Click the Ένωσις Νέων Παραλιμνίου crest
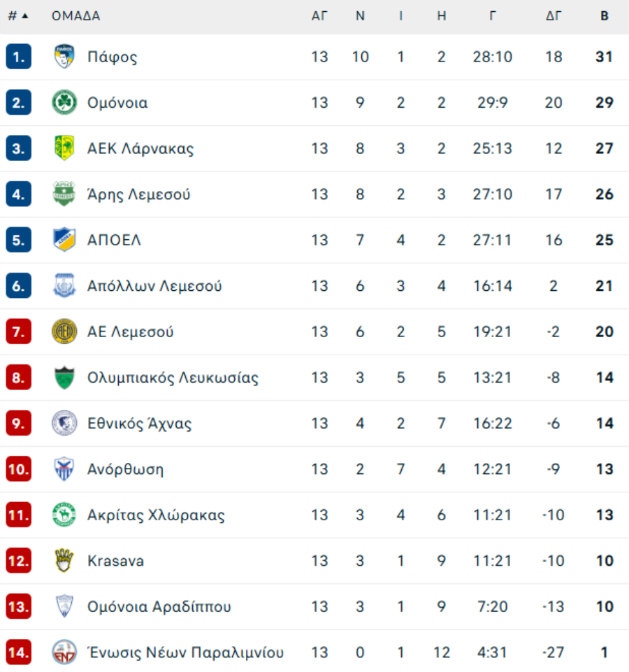This screenshot has height=672, width=629. coord(64,653)
